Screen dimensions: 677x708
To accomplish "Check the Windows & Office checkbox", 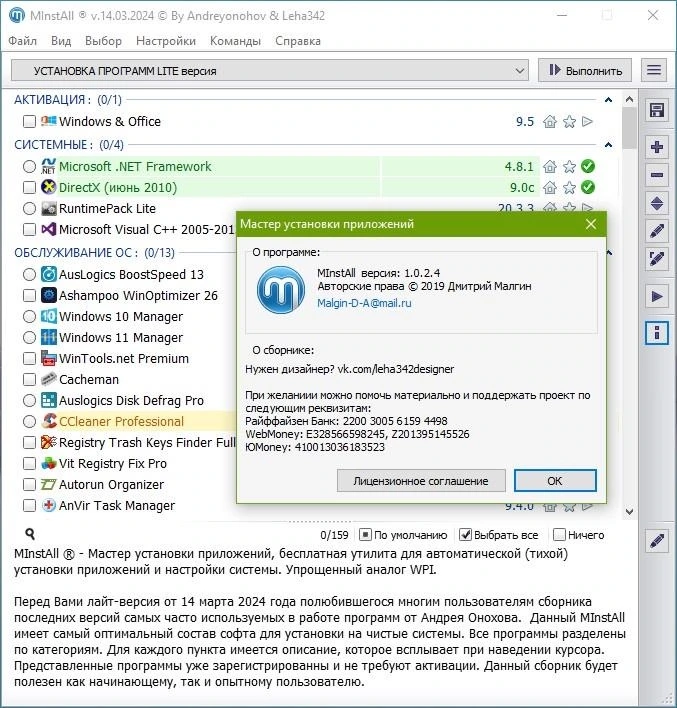I will click(x=29, y=121).
